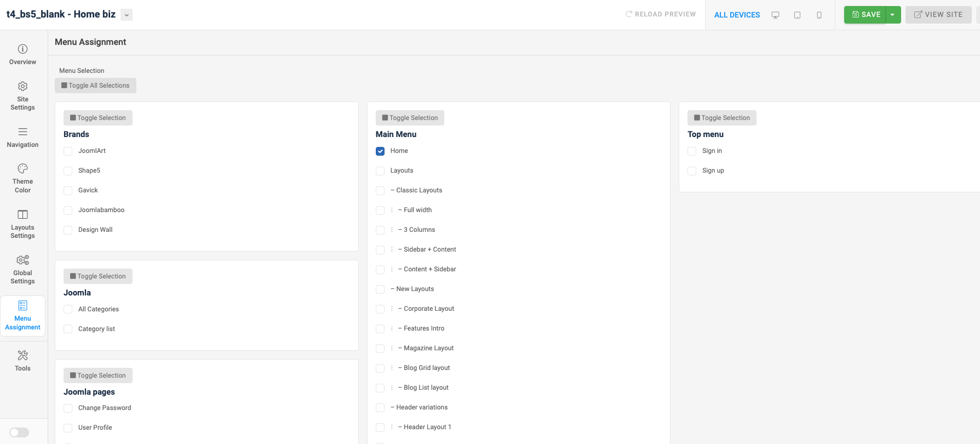This screenshot has width=980, height=444.
Task: Check the Sign in checkbox
Action: pos(692,151)
